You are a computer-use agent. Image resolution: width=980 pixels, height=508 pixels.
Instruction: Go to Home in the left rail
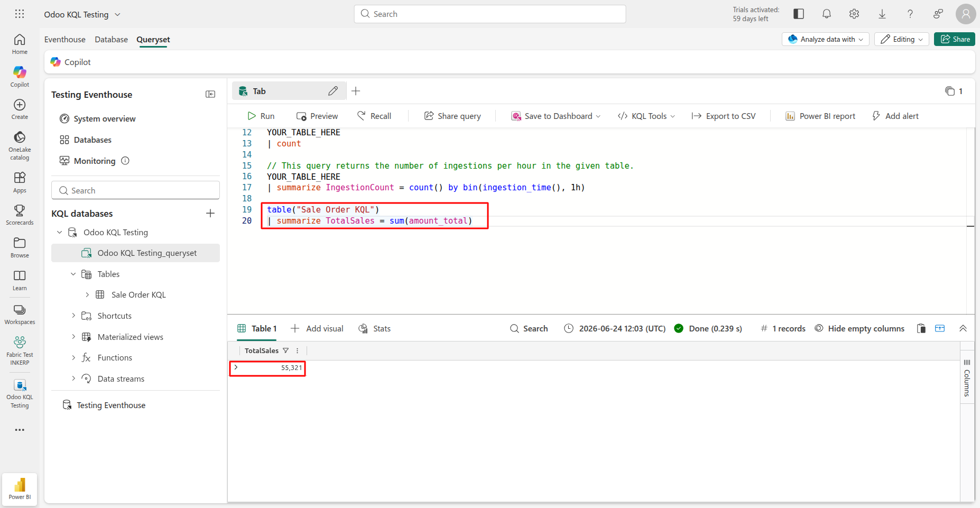20,44
